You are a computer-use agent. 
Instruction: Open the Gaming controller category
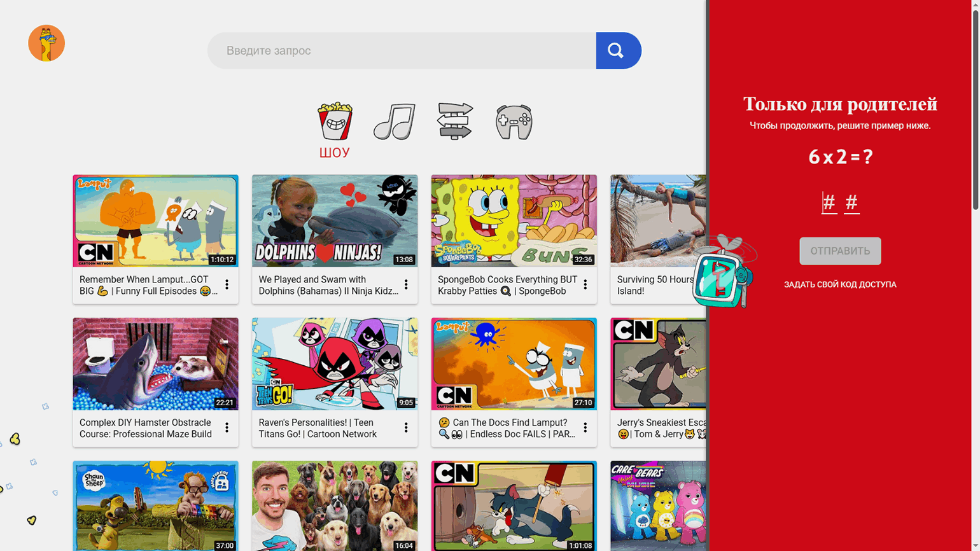point(514,122)
